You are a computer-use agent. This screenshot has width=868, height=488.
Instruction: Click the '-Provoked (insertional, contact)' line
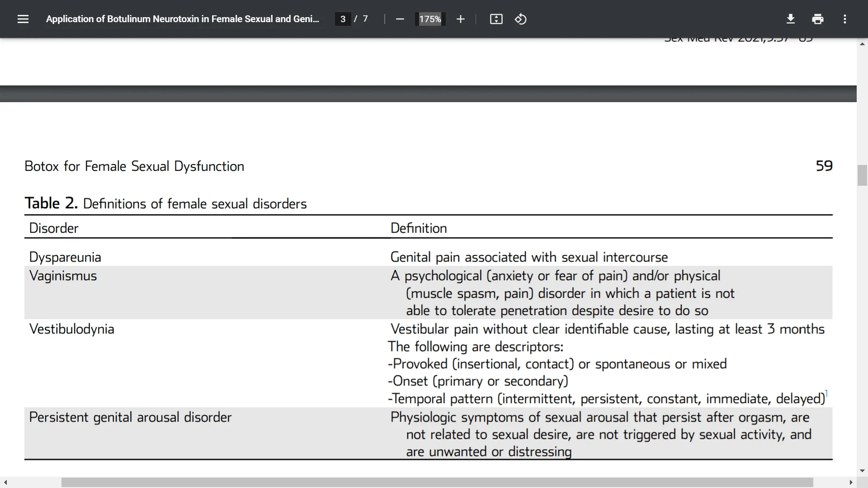point(557,364)
